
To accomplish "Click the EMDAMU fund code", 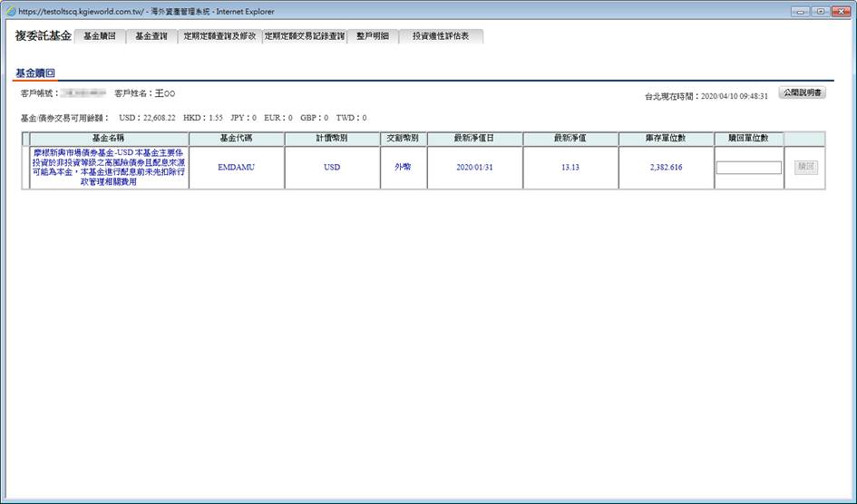I will coord(237,168).
